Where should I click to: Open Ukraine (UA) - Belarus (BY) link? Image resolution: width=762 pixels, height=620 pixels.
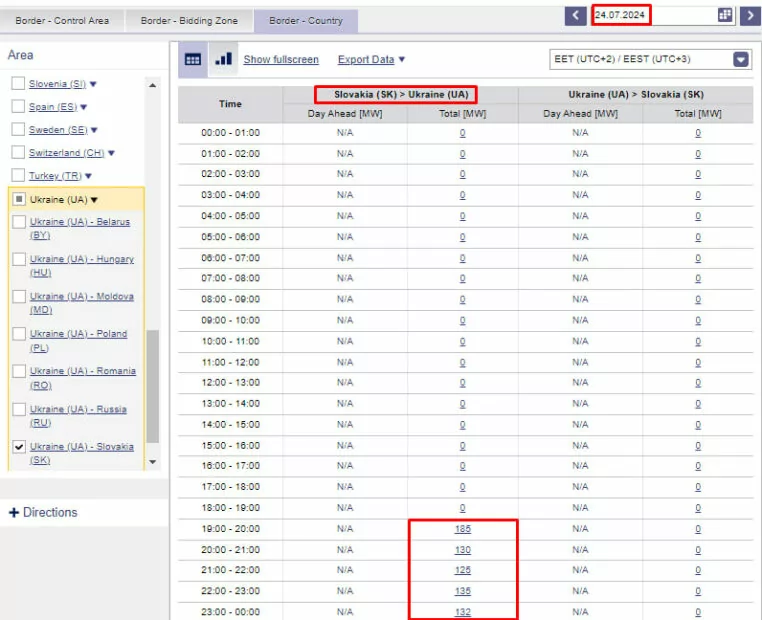80,228
